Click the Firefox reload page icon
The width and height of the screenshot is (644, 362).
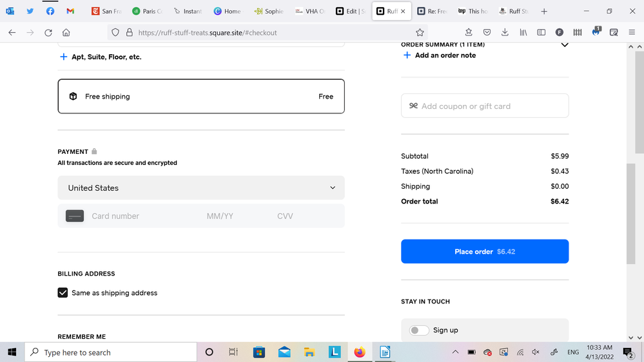[48, 33]
